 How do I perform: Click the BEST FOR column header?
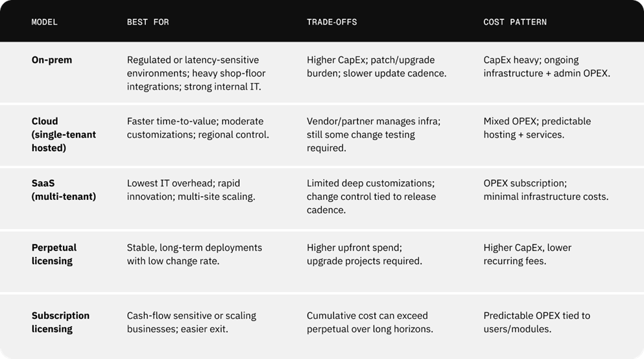click(x=148, y=22)
